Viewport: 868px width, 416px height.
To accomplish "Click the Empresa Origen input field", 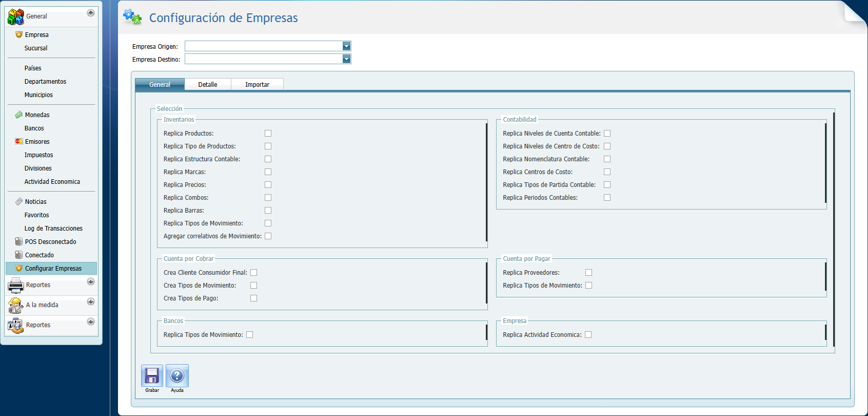I will (264, 46).
